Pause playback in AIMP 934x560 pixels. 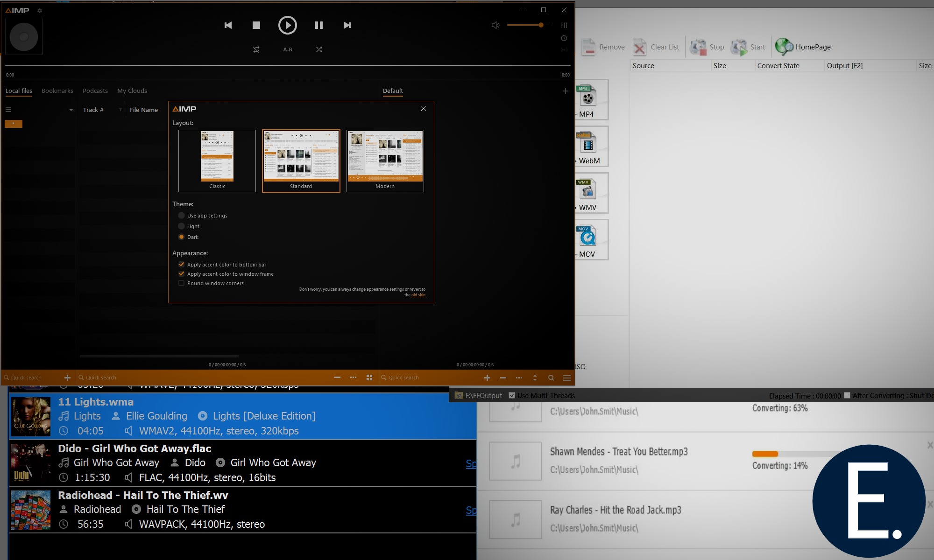tap(319, 25)
